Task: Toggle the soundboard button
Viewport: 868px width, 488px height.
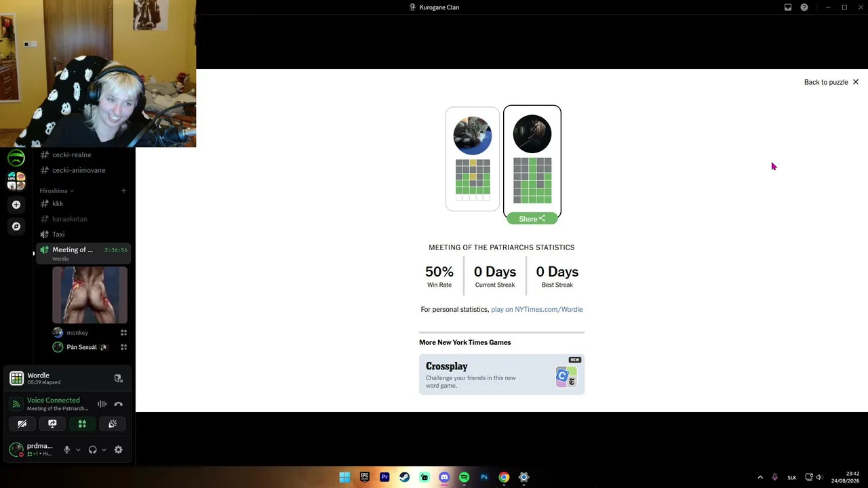Action: coord(113,424)
